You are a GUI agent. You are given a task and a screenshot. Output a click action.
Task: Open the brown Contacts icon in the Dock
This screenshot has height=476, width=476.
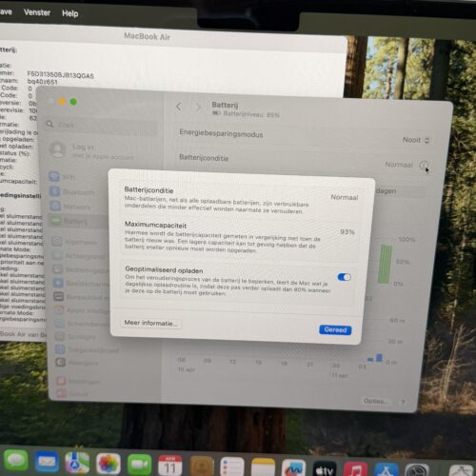pyautogui.click(x=201, y=466)
